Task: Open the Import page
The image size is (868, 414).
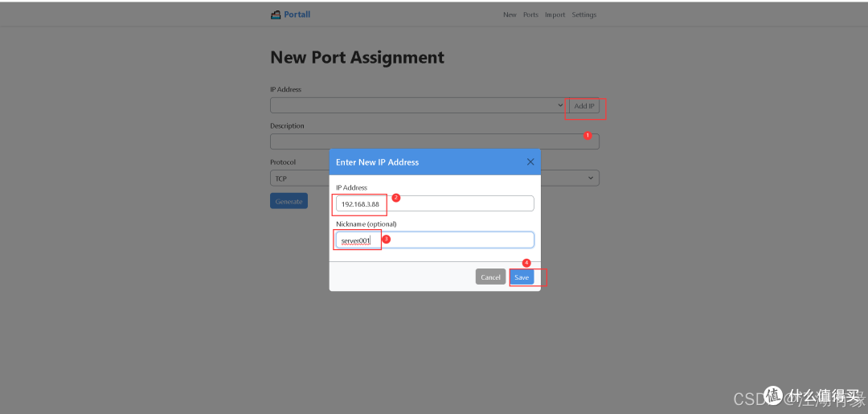Action: 555,15
